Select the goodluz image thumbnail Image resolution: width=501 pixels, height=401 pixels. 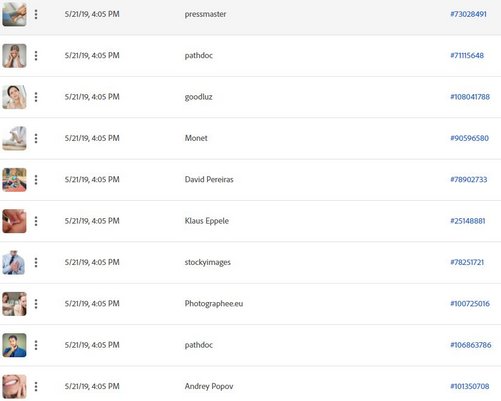click(14, 97)
